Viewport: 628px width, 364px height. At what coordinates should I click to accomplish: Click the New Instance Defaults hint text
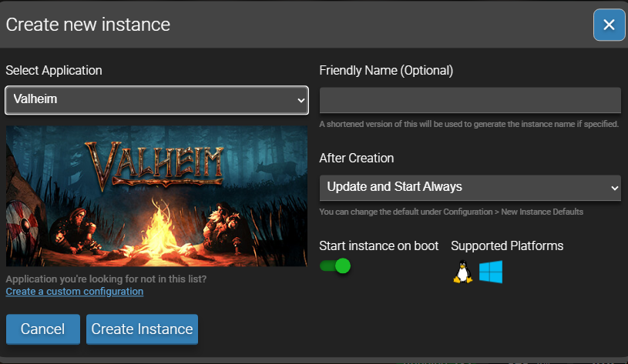pos(451,212)
